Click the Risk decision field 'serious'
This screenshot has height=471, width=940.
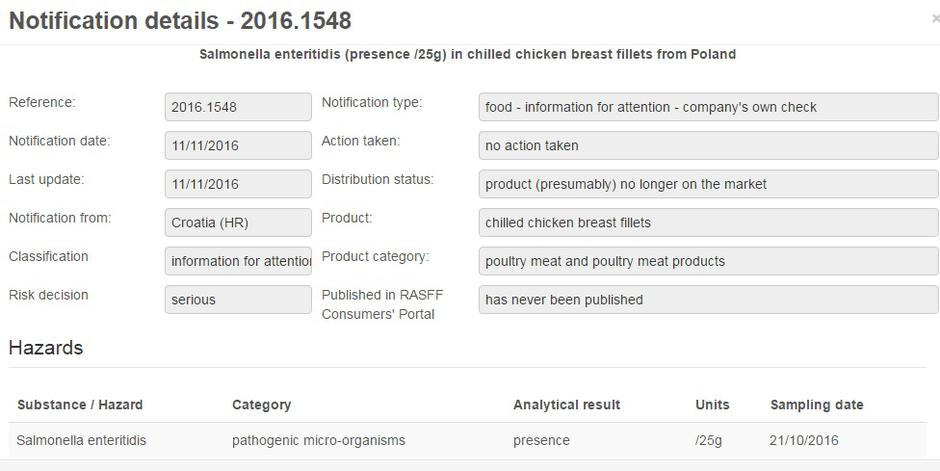click(x=238, y=299)
